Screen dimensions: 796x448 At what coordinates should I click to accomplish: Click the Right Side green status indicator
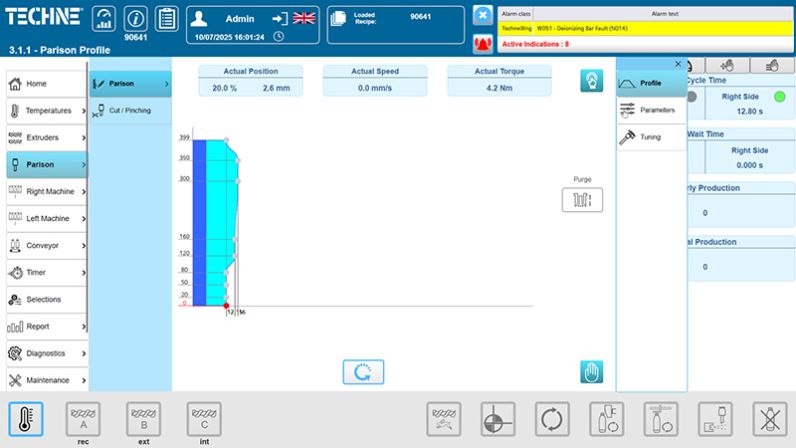coord(780,97)
